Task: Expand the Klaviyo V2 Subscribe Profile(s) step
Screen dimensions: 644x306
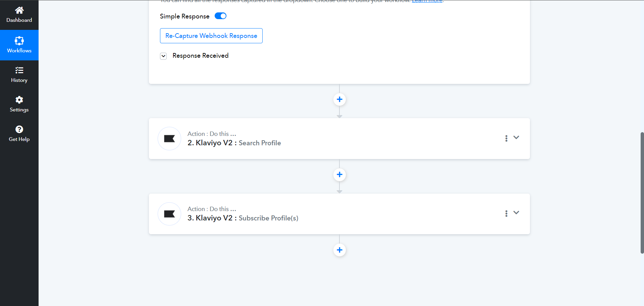Action: coord(516,213)
